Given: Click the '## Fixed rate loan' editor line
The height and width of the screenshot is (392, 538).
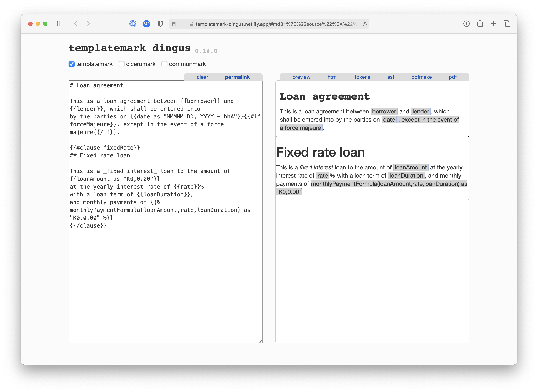Looking at the screenshot, I should click(x=100, y=155).
